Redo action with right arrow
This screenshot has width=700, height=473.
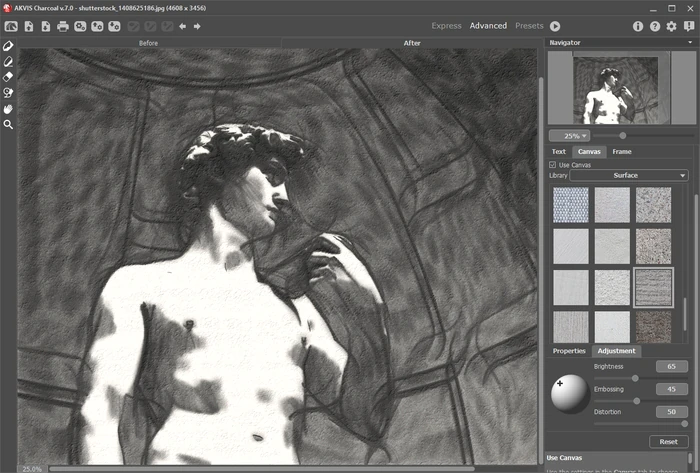(x=197, y=26)
